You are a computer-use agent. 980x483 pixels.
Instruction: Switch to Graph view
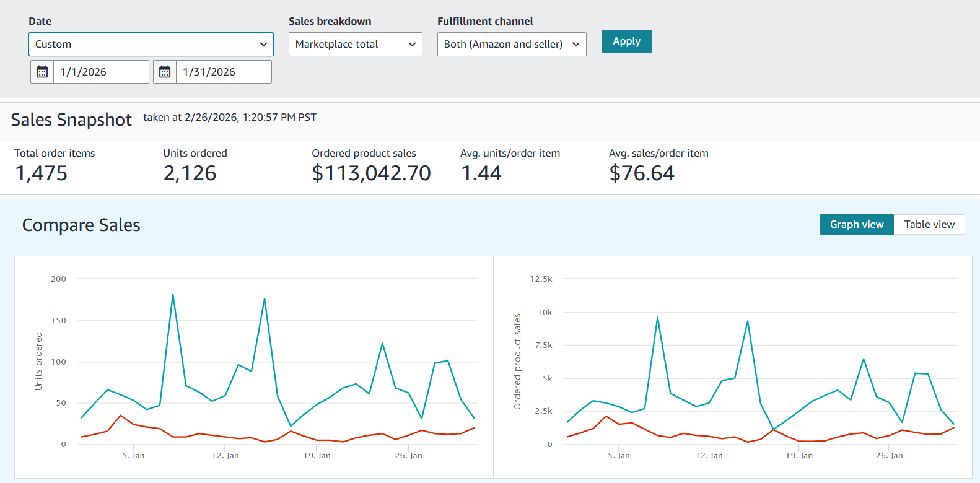856,224
